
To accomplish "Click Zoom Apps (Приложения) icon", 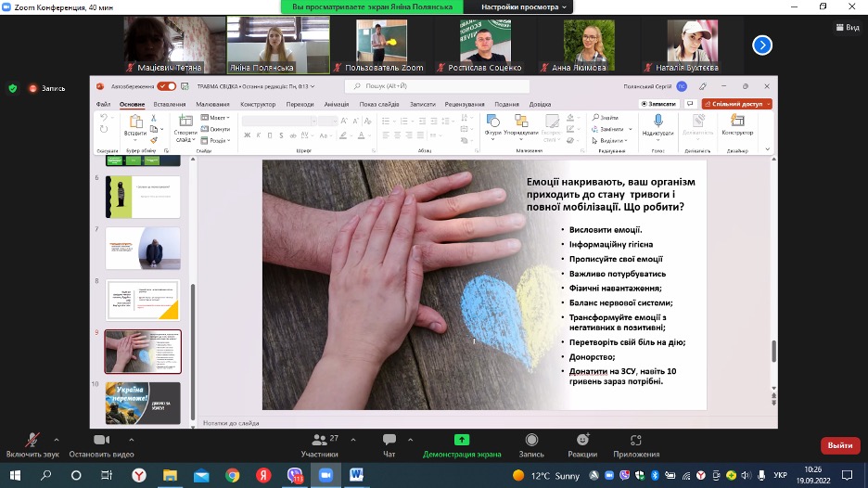I will [635, 440].
